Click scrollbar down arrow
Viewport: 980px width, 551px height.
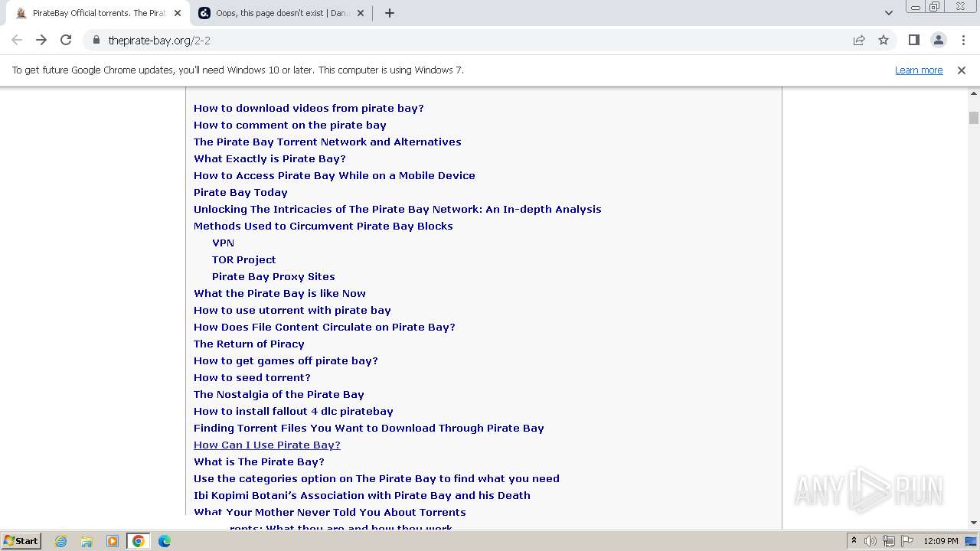coord(974,523)
